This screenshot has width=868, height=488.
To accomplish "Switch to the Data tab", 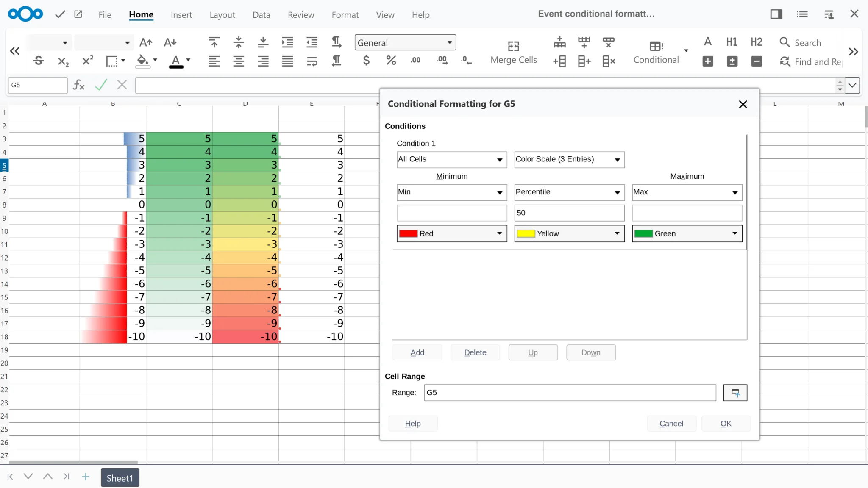I will (x=261, y=15).
